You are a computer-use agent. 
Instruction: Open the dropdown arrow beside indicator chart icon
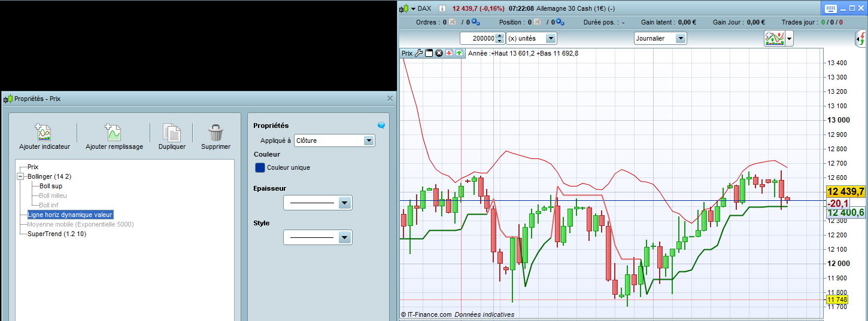click(x=790, y=39)
